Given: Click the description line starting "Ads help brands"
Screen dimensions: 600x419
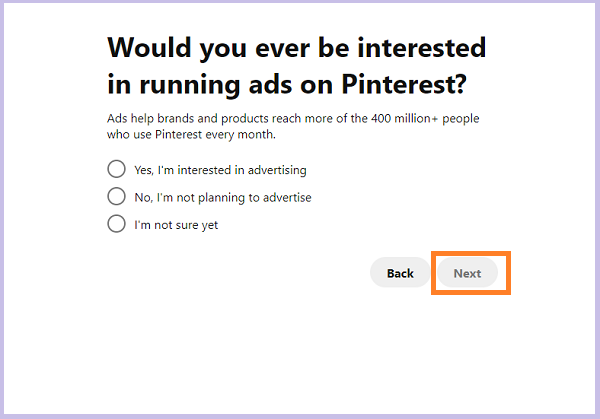Looking at the screenshot, I should pyautogui.click(x=293, y=119).
